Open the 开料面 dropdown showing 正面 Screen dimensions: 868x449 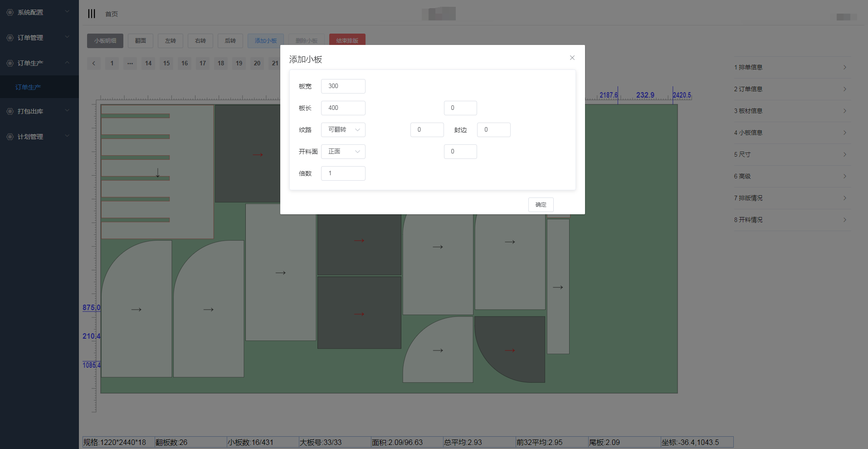[343, 152]
